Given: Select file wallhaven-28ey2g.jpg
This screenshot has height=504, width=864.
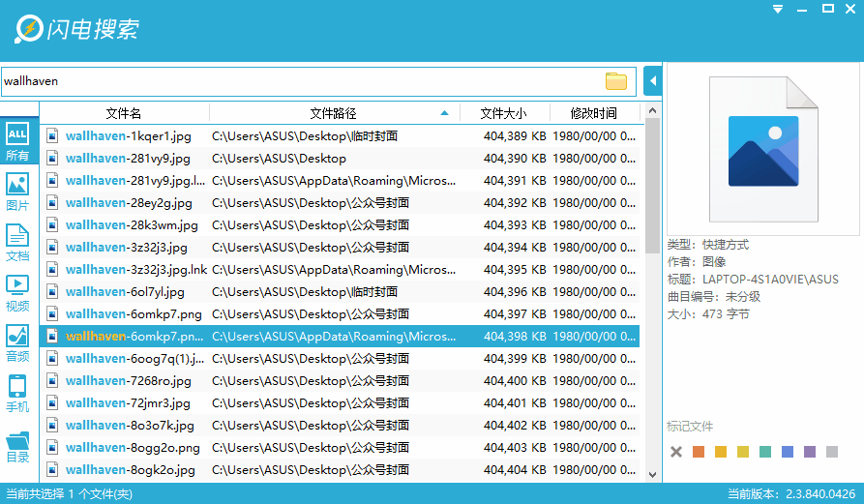Looking at the screenshot, I should 340,203.
